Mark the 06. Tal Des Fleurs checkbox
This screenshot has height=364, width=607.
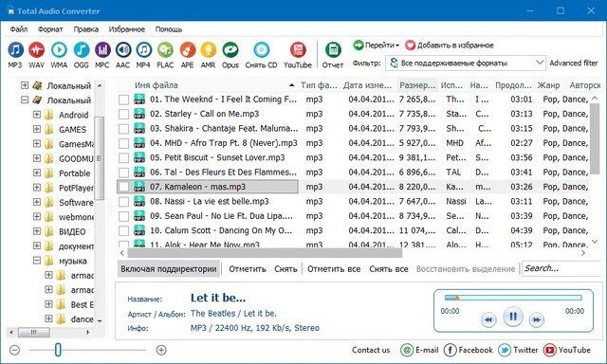(x=123, y=173)
